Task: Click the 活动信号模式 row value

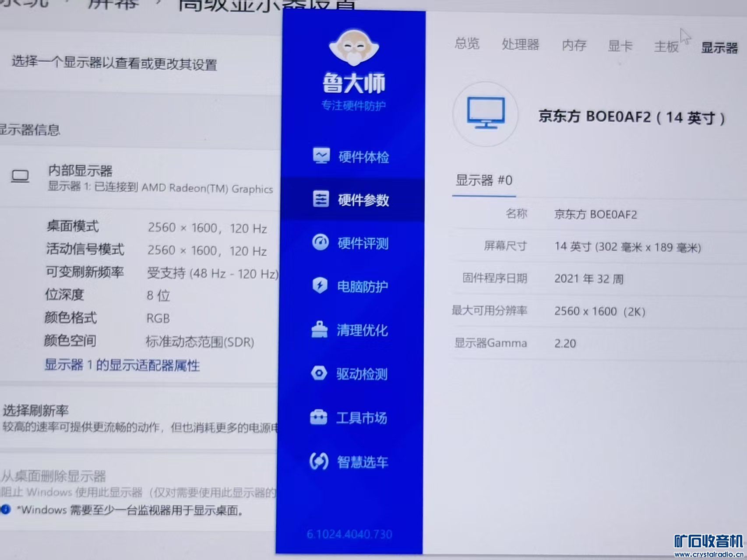Action: (207, 250)
